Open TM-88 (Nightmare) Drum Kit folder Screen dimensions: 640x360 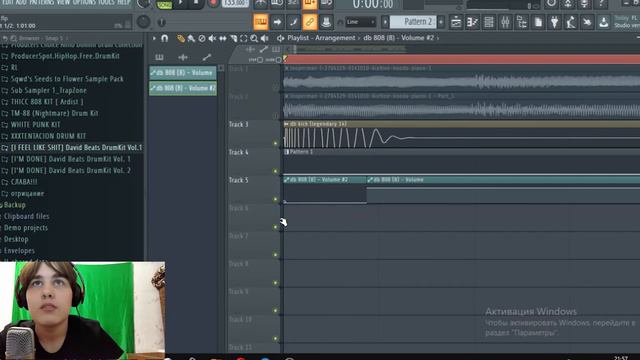[54, 113]
